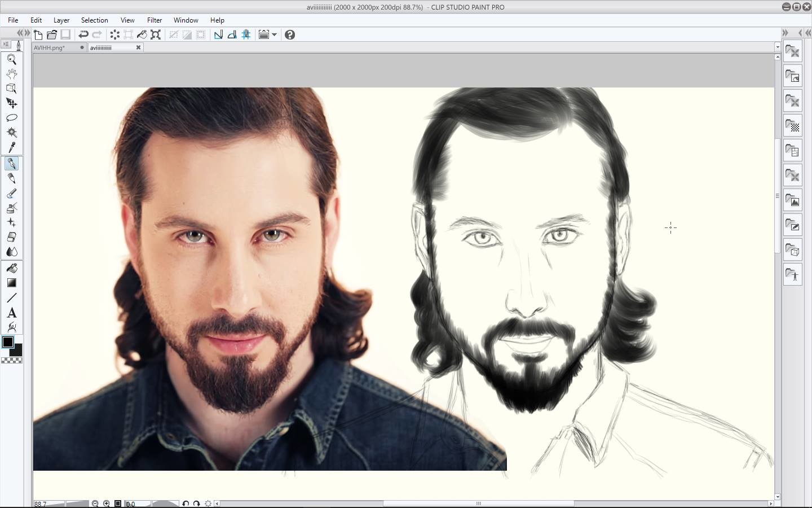Screen dimensions: 812x508
Task: Open the tool palette menu button
Action: 6,44
